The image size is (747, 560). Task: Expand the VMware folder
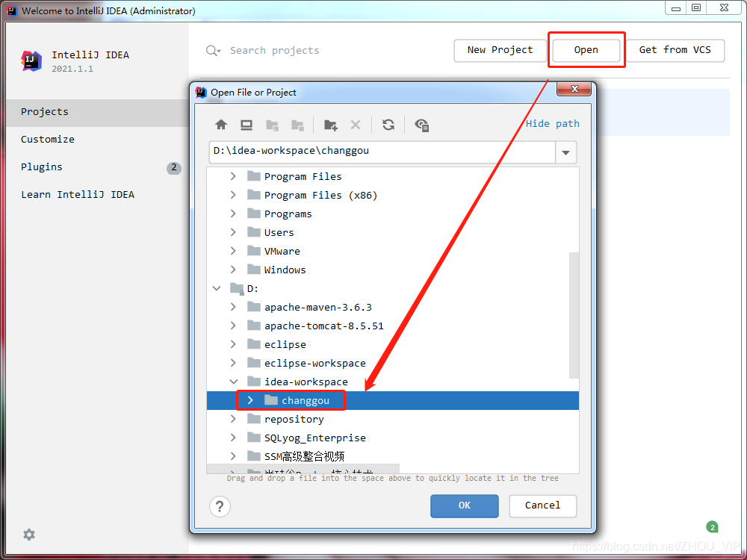(233, 250)
